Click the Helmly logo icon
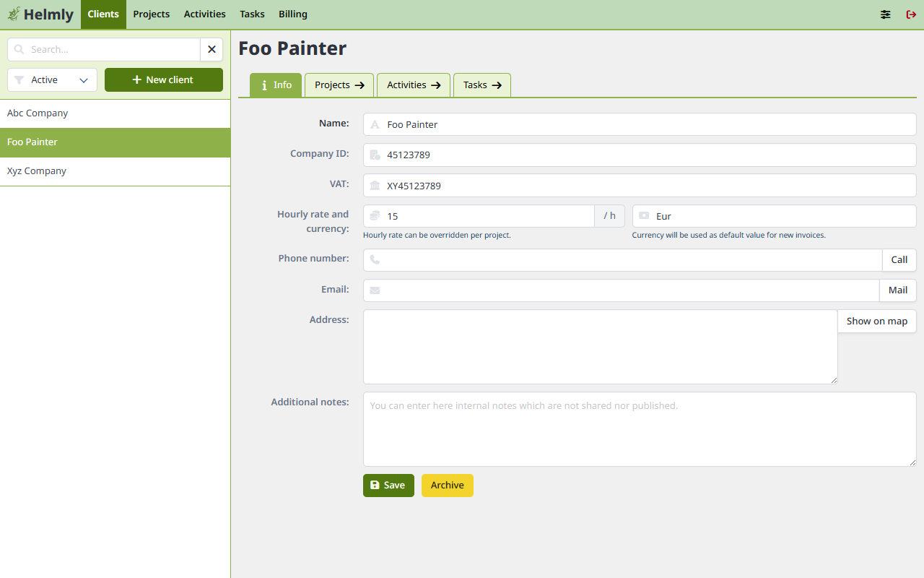 tap(14, 14)
